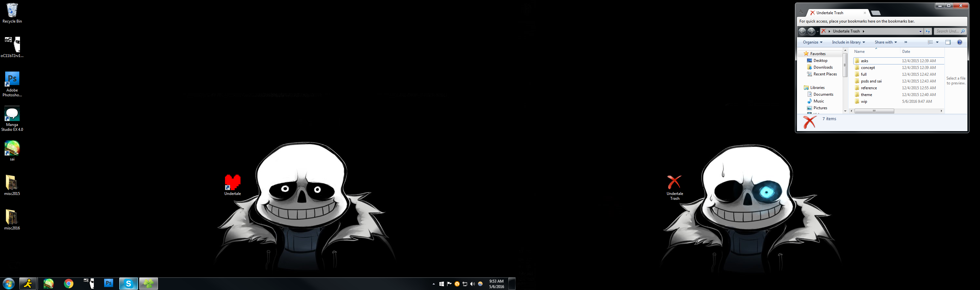
Task: Switch to Skype in the taskbar
Action: 129,284
